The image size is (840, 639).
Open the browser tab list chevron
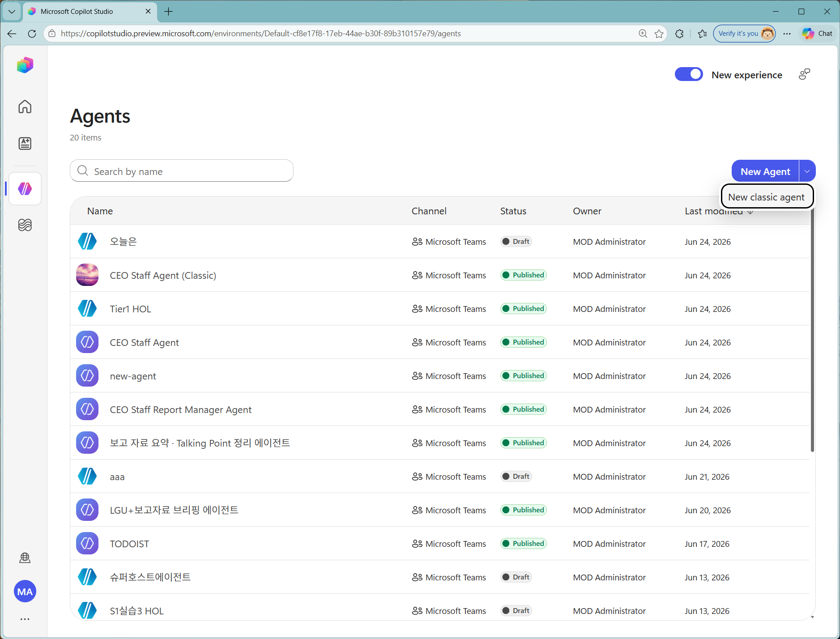pyautogui.click(x=12, y=12)
